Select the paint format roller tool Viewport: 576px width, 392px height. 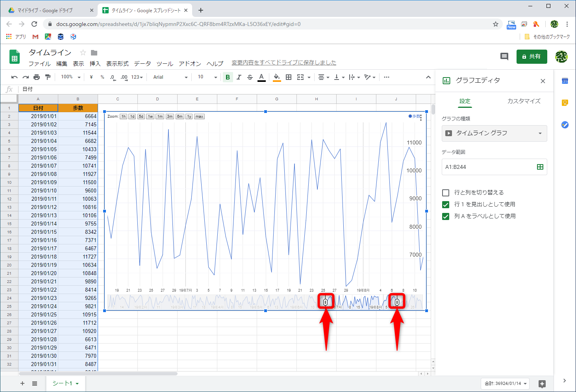coord(48,77)
